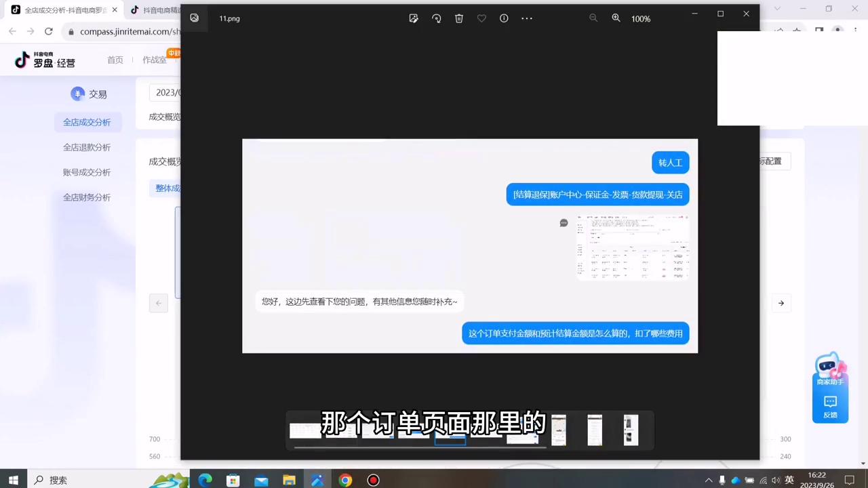The image size is (868, 488).
Task: Click the image edit icon in Photos toolbar
Action: point(414,18)
